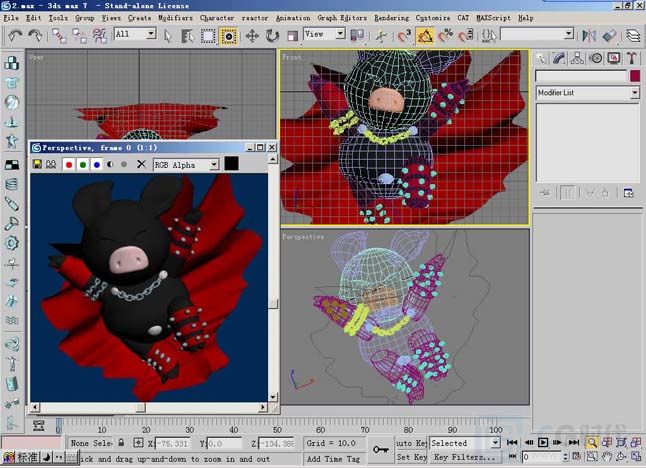Screen dimensions: 646x468
Task: Choose the Select and Link tool
Action: click(59, 36)
